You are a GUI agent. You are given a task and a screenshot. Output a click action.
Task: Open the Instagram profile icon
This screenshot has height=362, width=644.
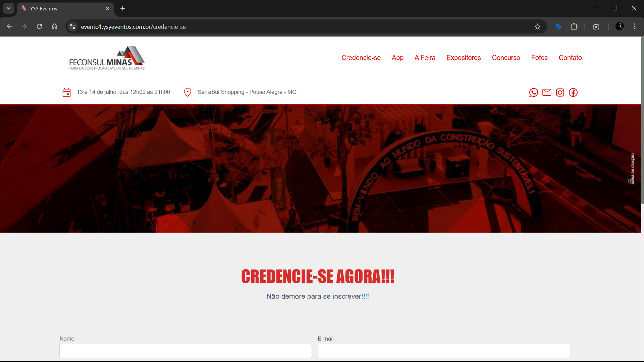pos(560,93)
